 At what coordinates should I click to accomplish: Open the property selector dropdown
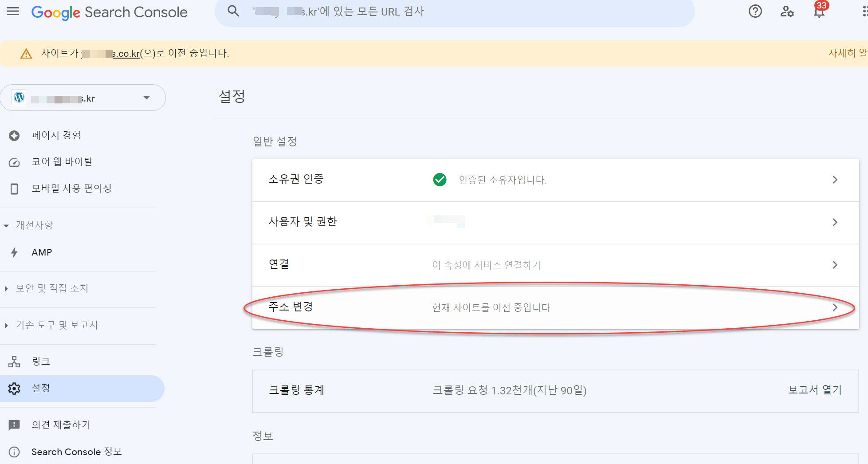tap(82, 98)
